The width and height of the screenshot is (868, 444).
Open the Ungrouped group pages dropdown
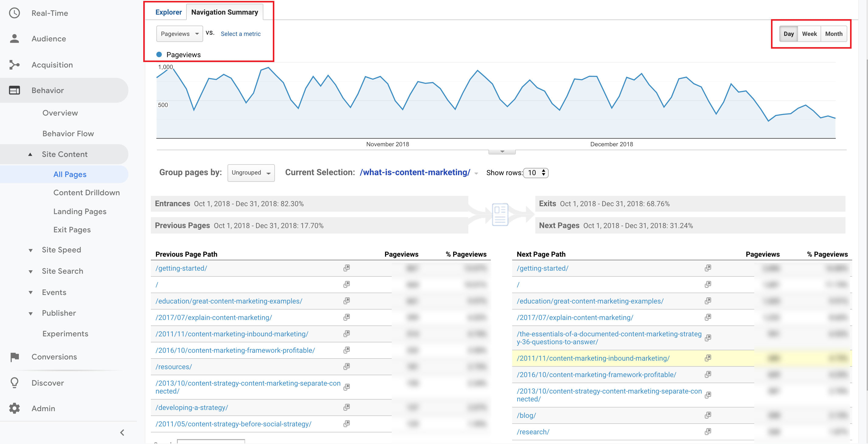point(251,172)
